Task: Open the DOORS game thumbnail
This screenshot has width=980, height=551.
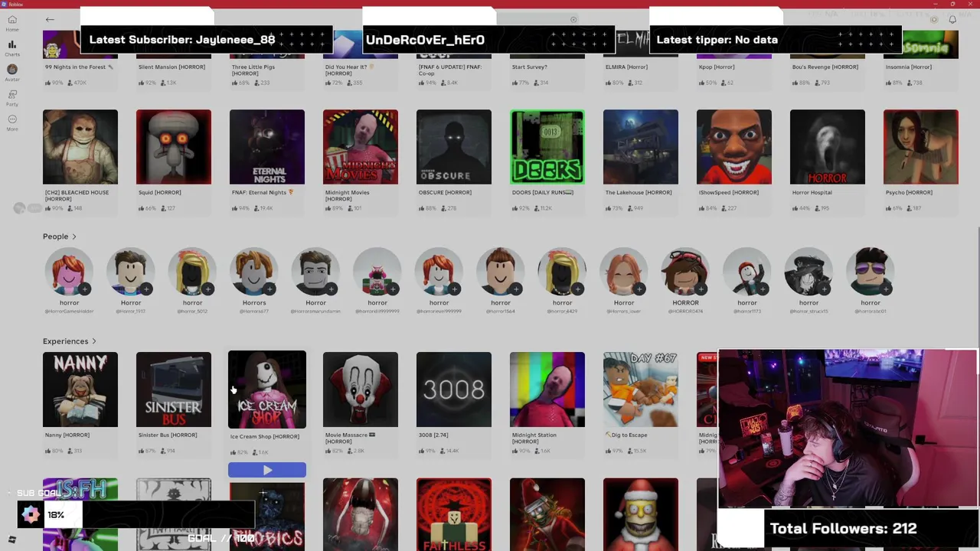Action: point(547,147)
